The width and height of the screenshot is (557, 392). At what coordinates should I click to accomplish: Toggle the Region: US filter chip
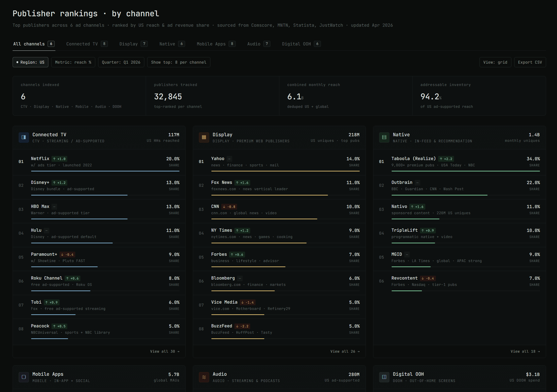click(x=30, y=62)
